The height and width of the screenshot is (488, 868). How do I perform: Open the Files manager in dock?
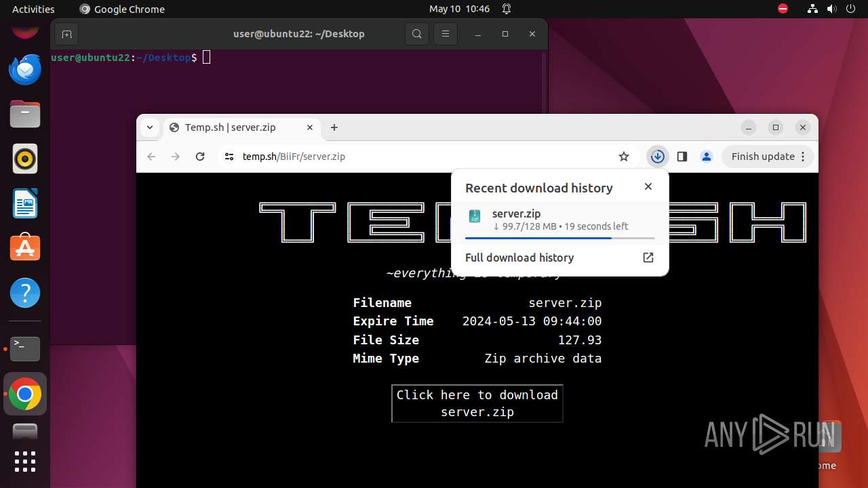point(25,114)
